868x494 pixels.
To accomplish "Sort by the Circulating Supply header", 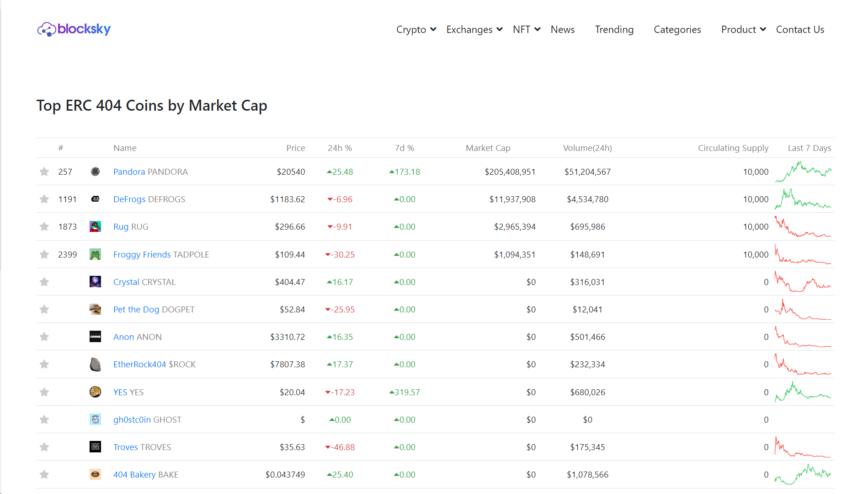I will (733, 148).
